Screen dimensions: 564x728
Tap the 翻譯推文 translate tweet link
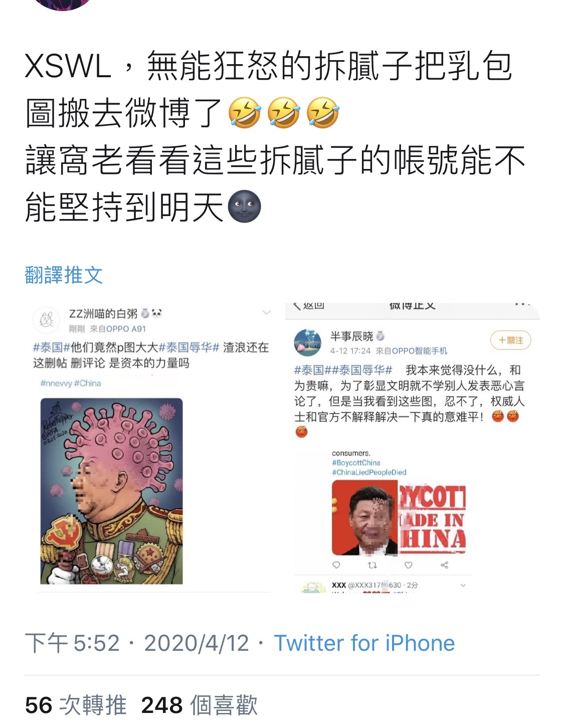pyautogui.click(x=64, y=275)
